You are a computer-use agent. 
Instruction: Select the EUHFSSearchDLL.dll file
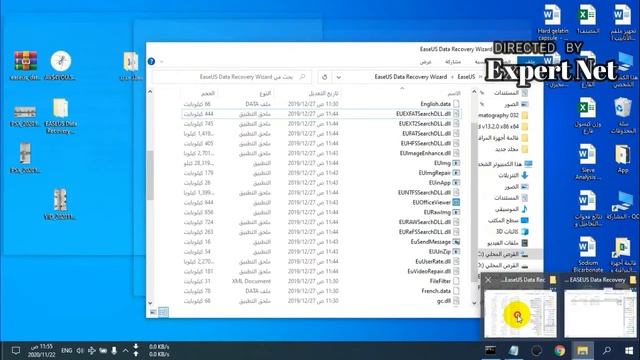click(426, 143)
